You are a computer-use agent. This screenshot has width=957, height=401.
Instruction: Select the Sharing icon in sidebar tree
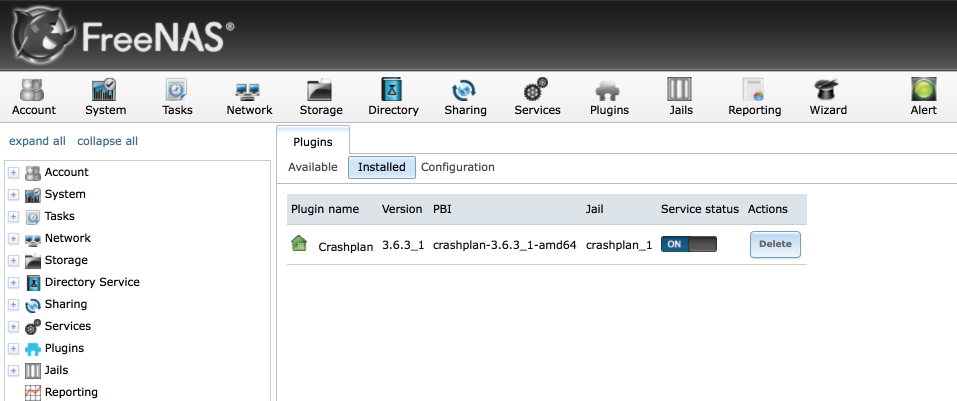[33, 305]
